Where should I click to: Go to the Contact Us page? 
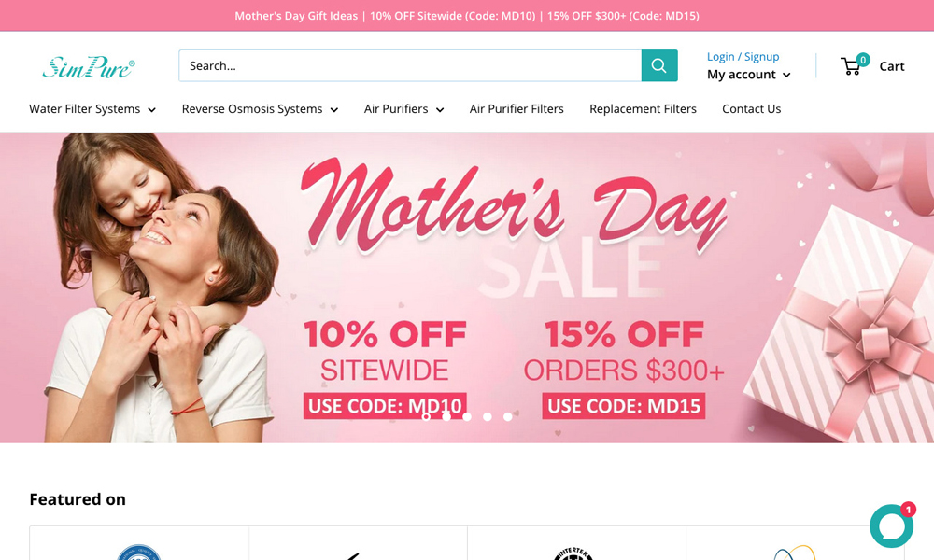point(751,109)
